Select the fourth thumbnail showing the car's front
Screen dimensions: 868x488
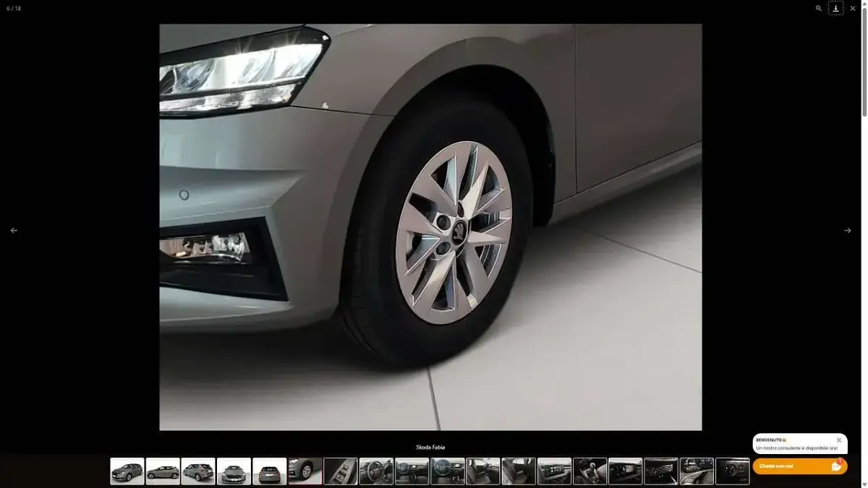click(x=234, y=471)
